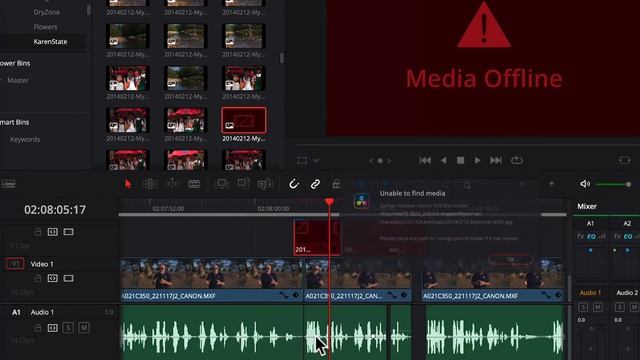Click the Smart Bins header
This screenshot has height=360, width=640.
point(15,122)
